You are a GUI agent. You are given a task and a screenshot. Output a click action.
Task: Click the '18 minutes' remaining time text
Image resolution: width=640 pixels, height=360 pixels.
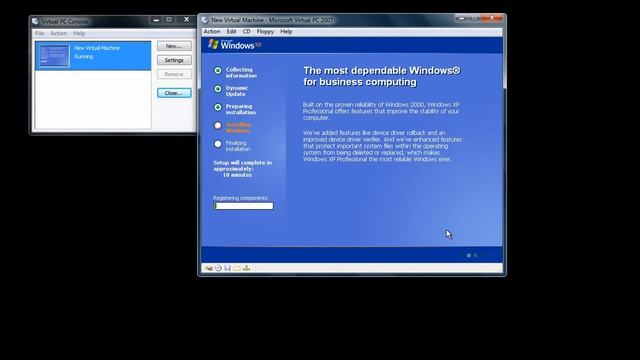(238, 175)
